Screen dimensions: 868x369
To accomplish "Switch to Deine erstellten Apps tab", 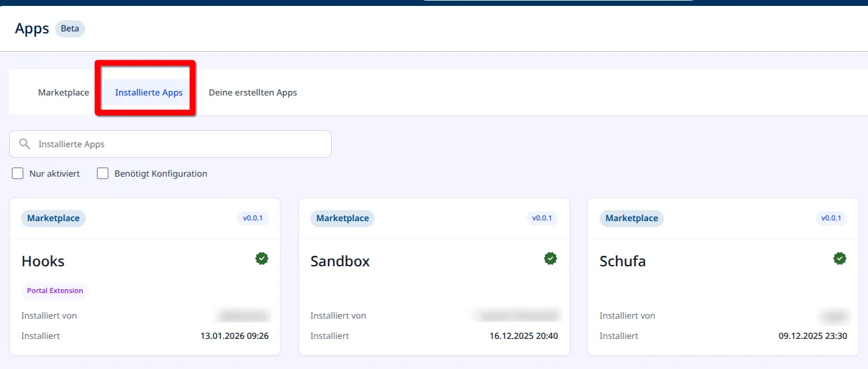I will [253, 92].
